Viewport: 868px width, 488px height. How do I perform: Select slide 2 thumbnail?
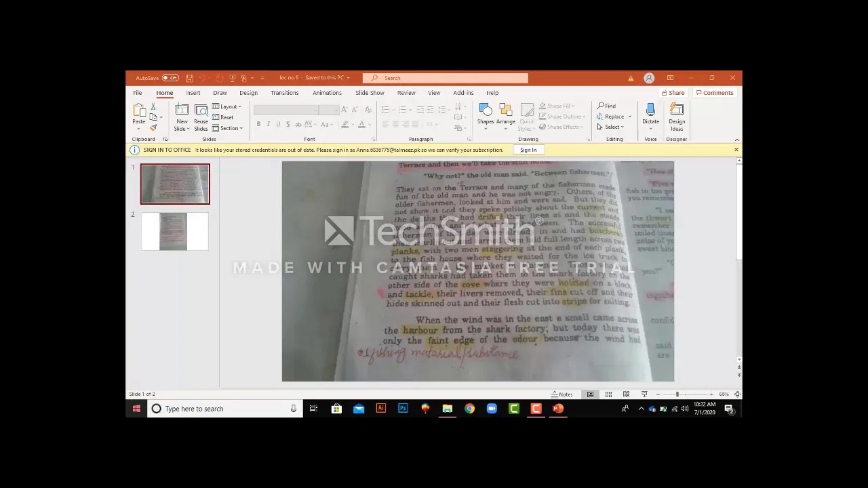tap(175, 231)
